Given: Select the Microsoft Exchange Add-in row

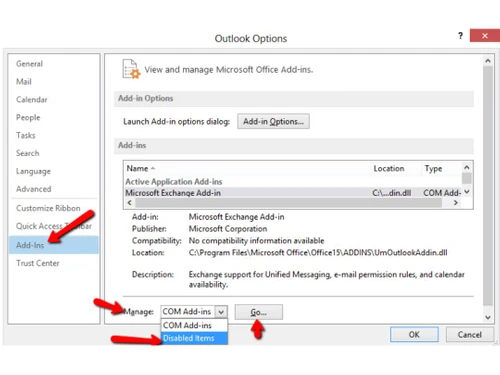Looking at the screenshot, I should (x=293, y=193).
